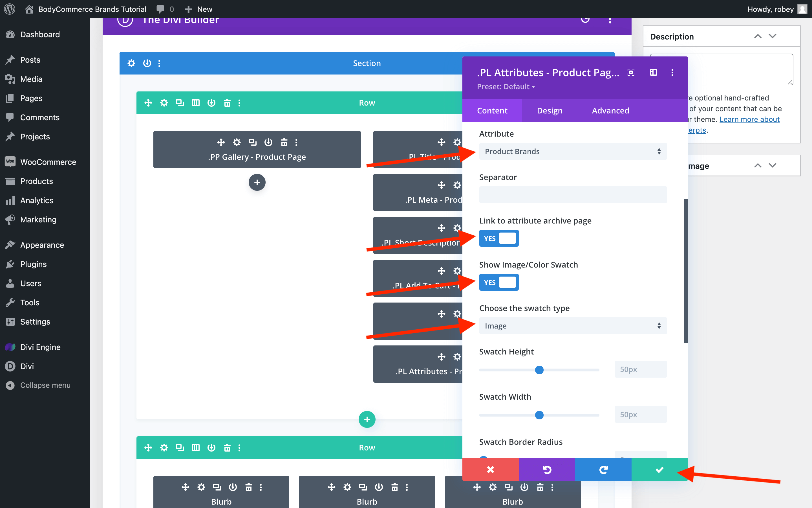Move Description panel down arrow

[x=773, y=36]
